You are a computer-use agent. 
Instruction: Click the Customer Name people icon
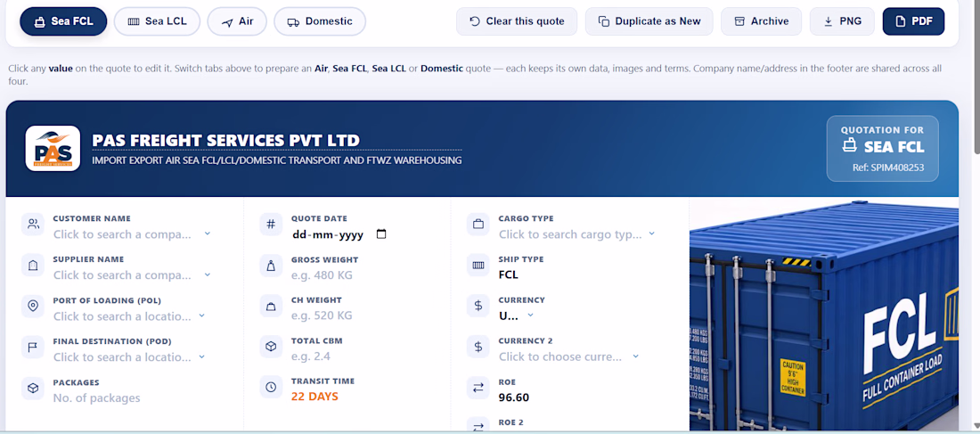coord(33,224)
